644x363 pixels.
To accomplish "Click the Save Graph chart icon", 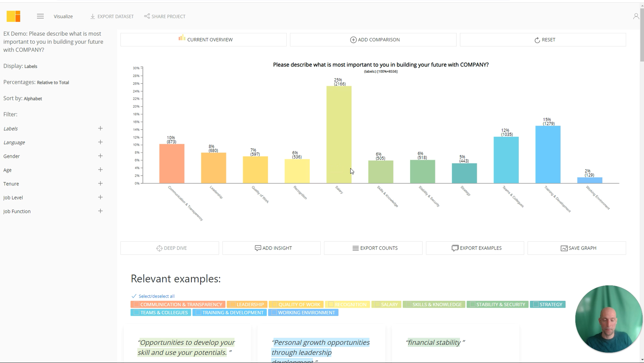I will pyautogui.click(x=564, y=248).
